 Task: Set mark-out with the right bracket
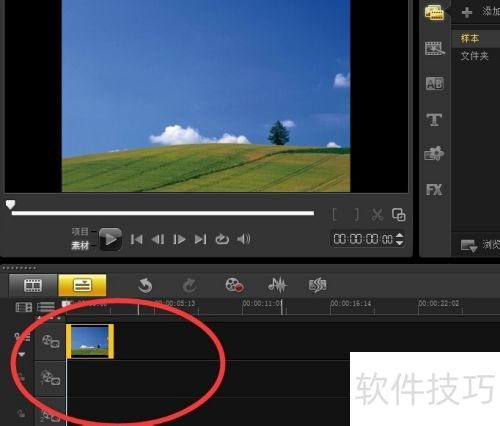click(357, 215)
